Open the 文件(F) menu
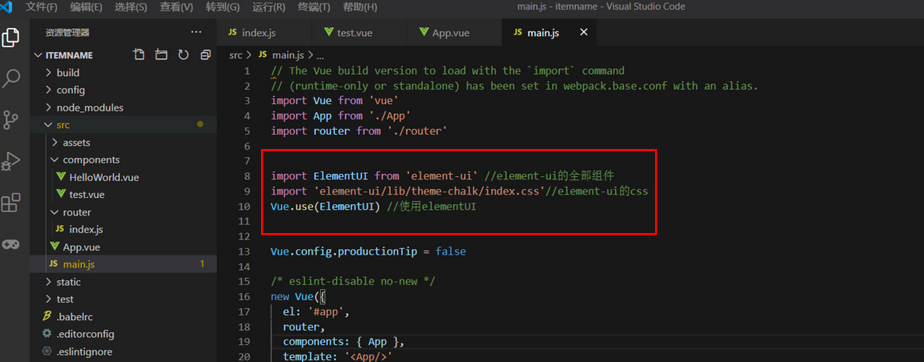Screen dimensions: 924x362 (42, 7)
